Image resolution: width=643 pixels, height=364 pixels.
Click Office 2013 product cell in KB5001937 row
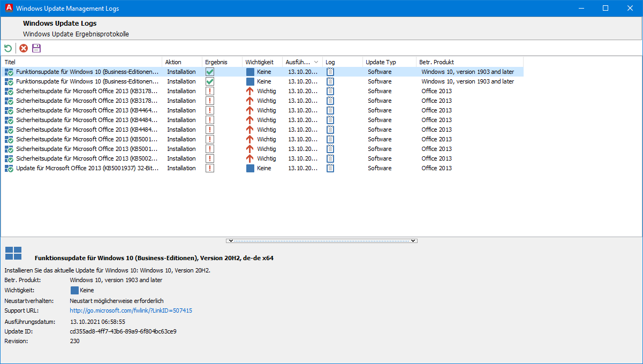point(436,168)
